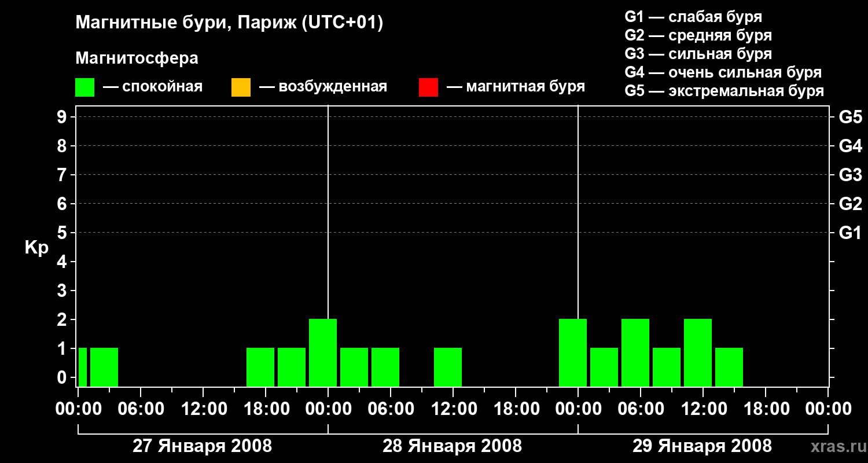
Task: Click the 'Kp' axis title
Action: tap(36, 248)
